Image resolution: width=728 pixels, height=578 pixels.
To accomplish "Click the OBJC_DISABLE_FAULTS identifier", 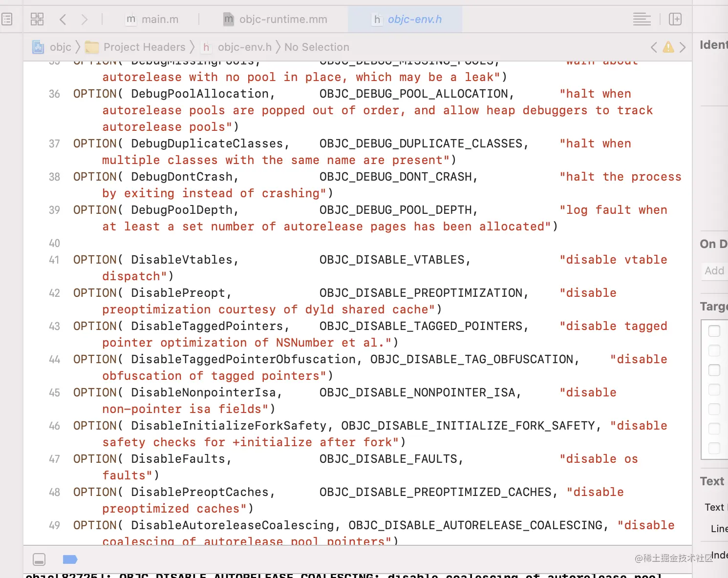I will pyautogui.click(x=388, y=459).
